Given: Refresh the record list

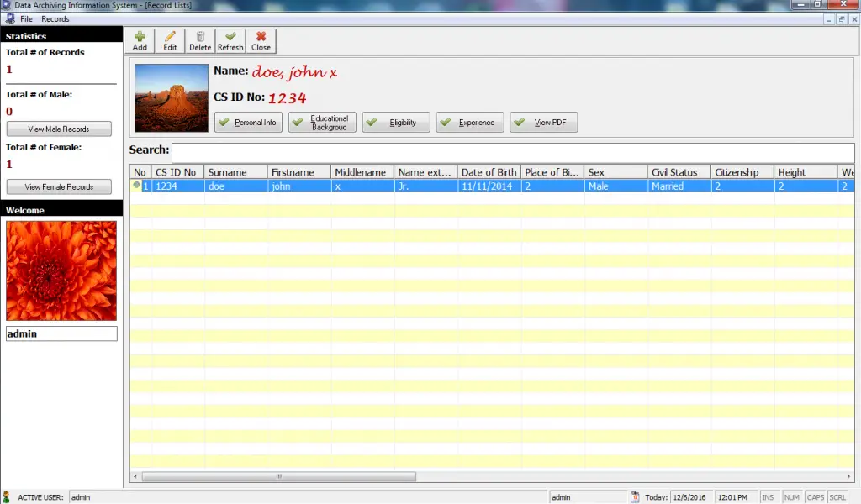Looking at the screenshot, I should tap(230, 39).
